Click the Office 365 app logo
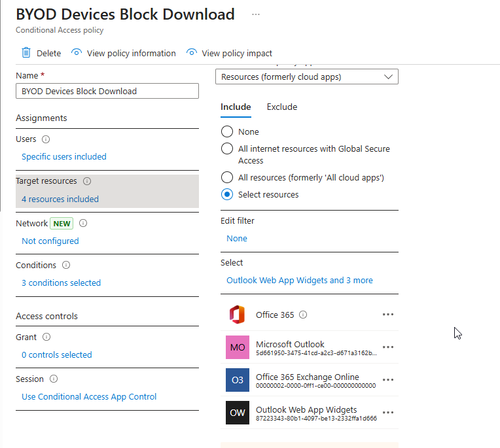This screenshot has height=448, width=500. [237, 315]
